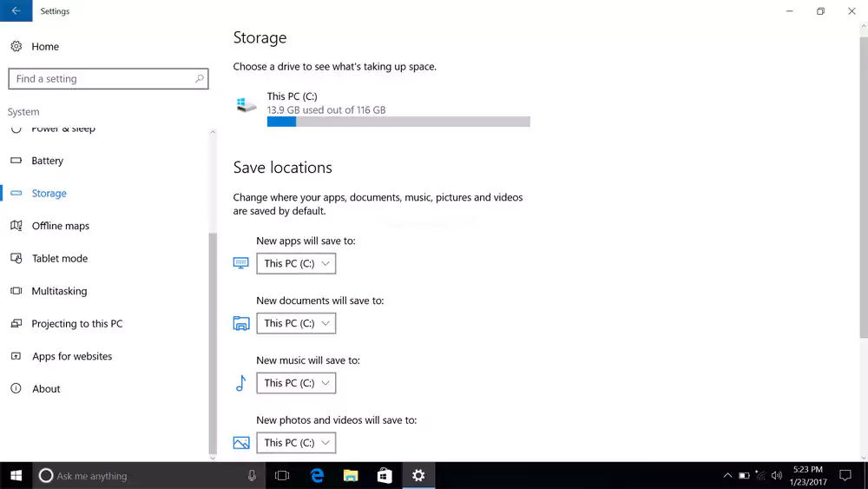This screenshot has width=868, height=489.
Task: Click the Tablet mode icon
Action: tap(16, 259)
